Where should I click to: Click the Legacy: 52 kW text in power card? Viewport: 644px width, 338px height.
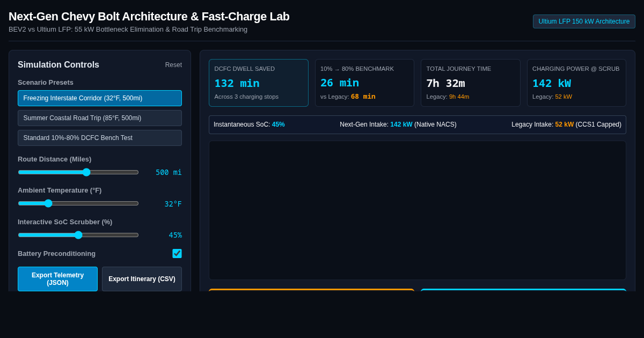(x=552, y=97)
